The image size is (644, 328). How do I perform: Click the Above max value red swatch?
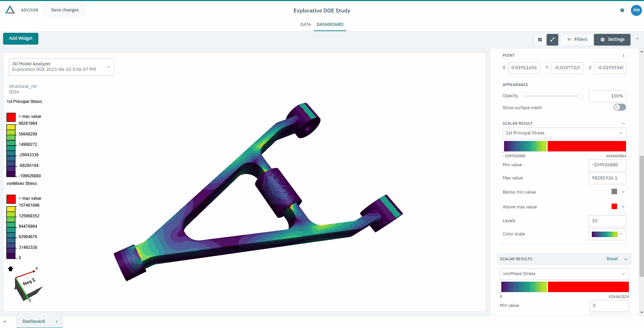click(x=614, y=207)
